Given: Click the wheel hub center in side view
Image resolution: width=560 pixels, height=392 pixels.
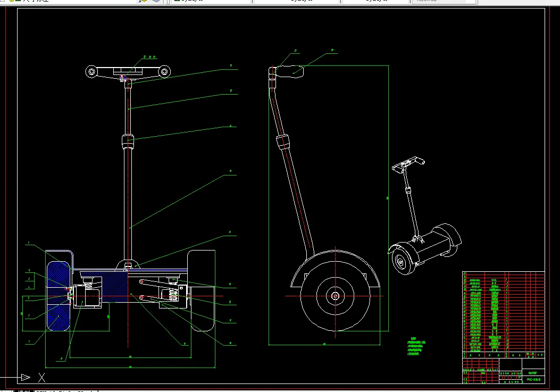Looking at the screenshot, I should pos(335,296).
